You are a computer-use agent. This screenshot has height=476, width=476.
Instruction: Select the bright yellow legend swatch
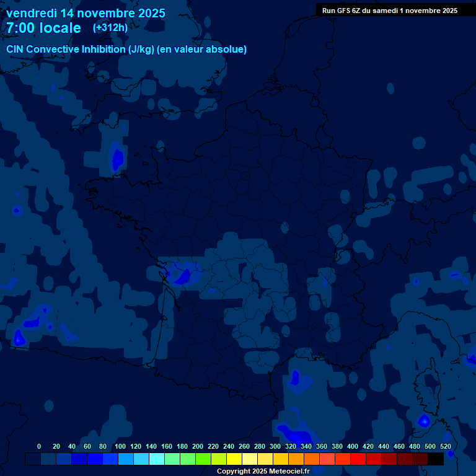pos(234,459)
